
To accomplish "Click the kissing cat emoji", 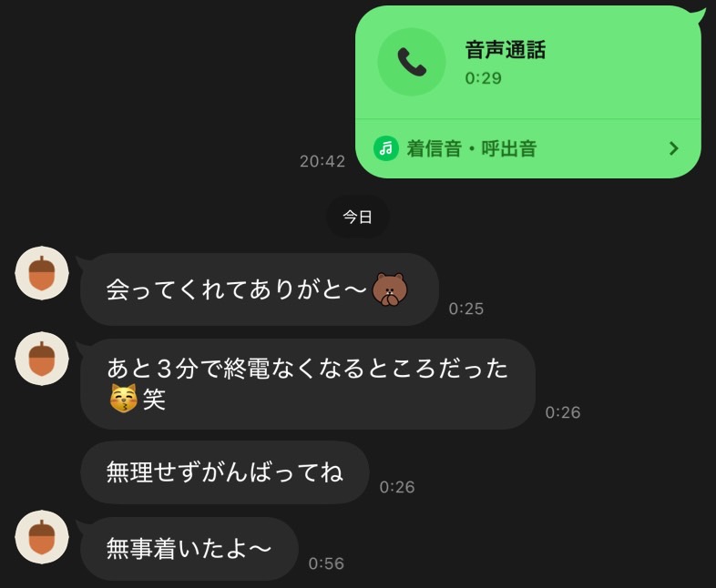I will point(123,399).
